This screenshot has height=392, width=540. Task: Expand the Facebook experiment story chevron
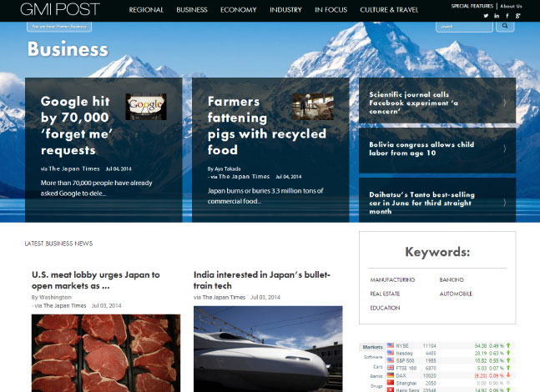click(x=504, y=103)
